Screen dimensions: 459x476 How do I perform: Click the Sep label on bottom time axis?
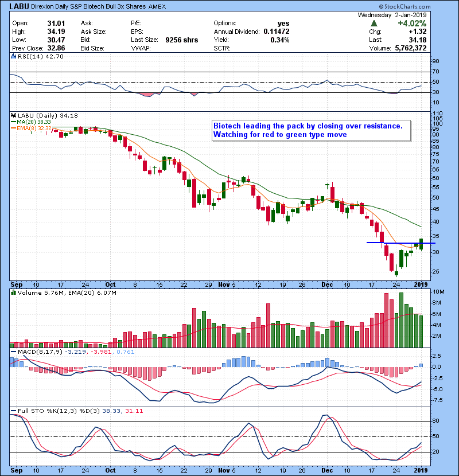[x=17, y=470]
